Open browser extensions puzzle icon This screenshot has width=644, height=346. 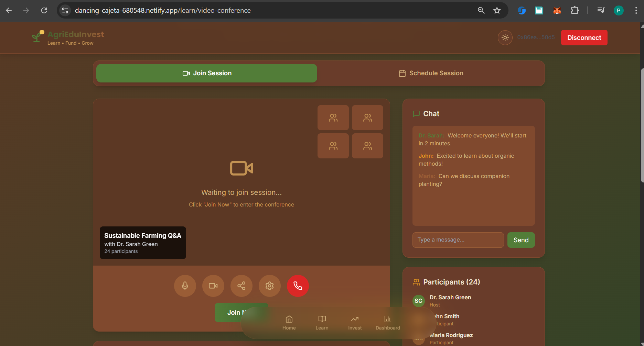(575, 10)
